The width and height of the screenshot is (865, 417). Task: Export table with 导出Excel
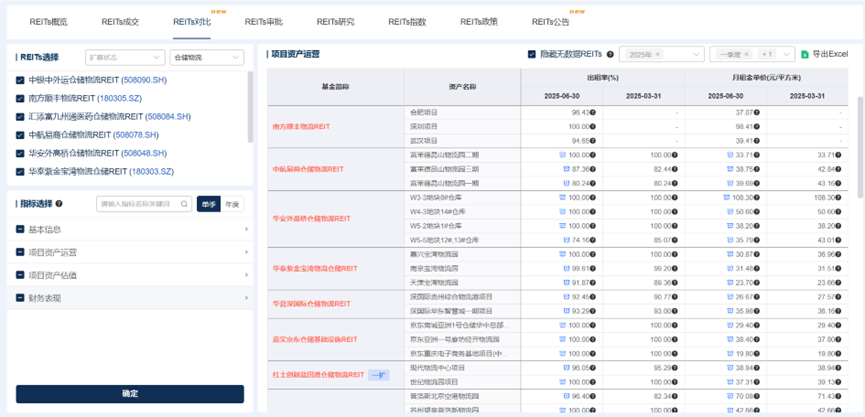click(x=824, y=54)
